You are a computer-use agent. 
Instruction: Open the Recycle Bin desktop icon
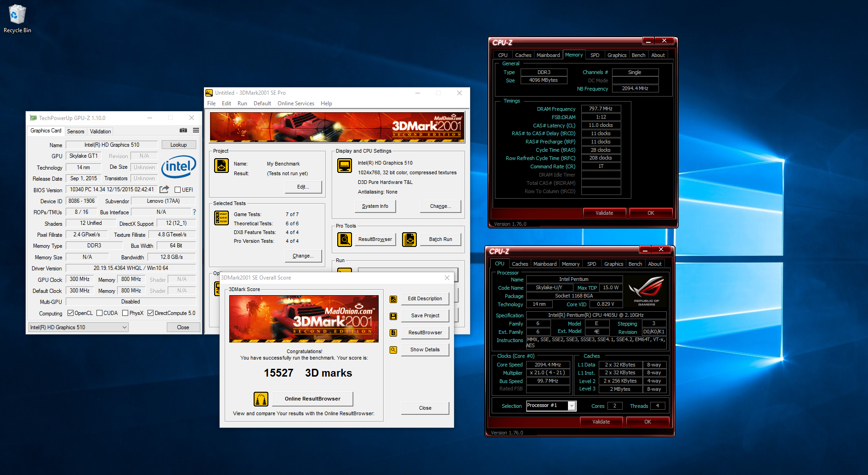[x=17, y=19]
